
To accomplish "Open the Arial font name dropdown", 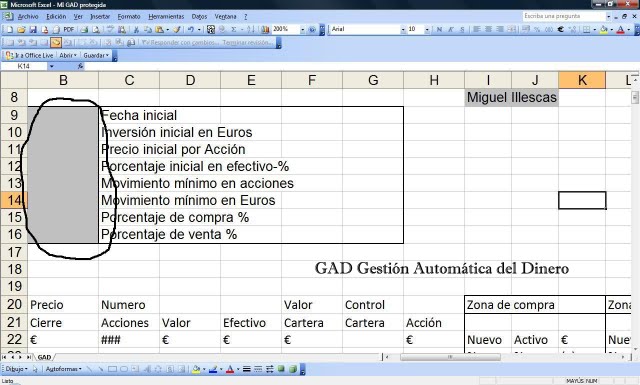I will [x=403, y=29].
